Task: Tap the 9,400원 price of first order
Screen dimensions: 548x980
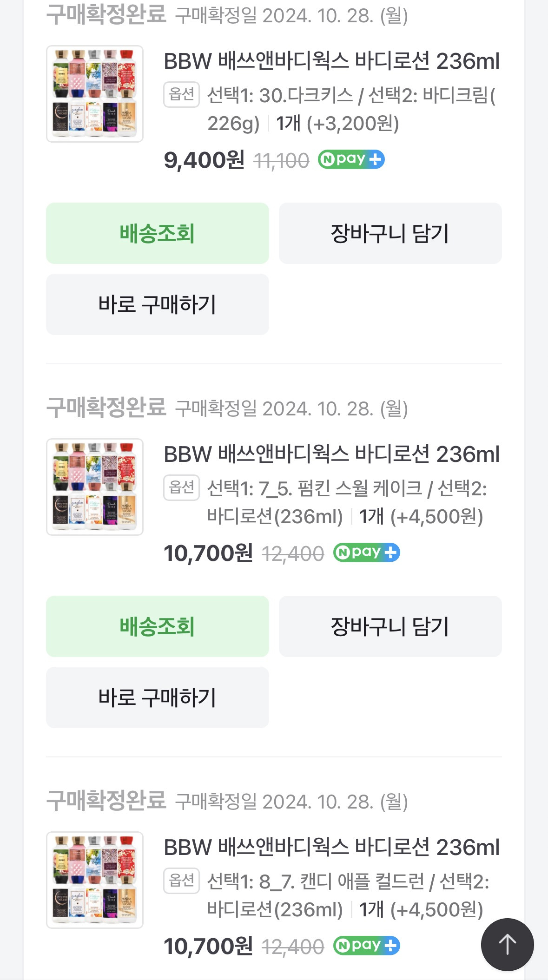Action: tap(204, 160)
